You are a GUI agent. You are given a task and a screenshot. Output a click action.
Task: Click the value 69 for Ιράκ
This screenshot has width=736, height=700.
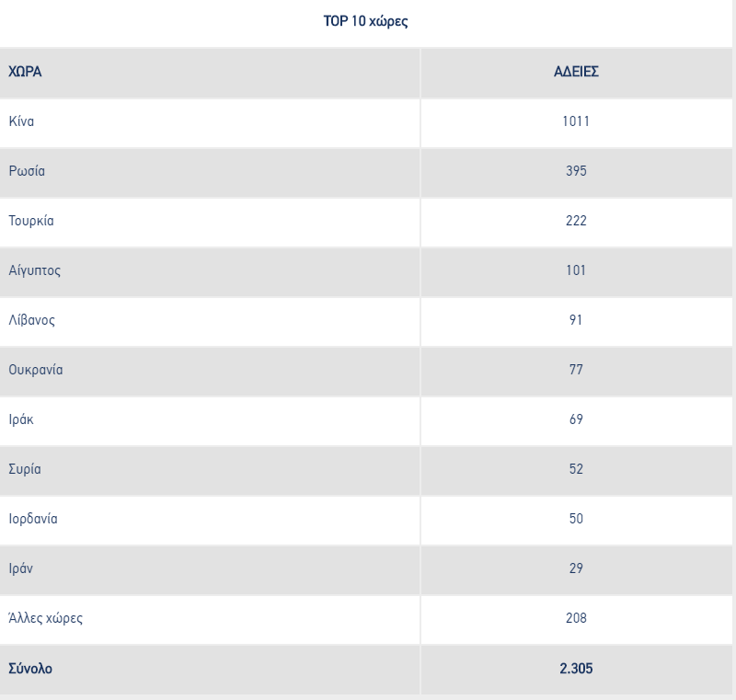click(576, 419)
